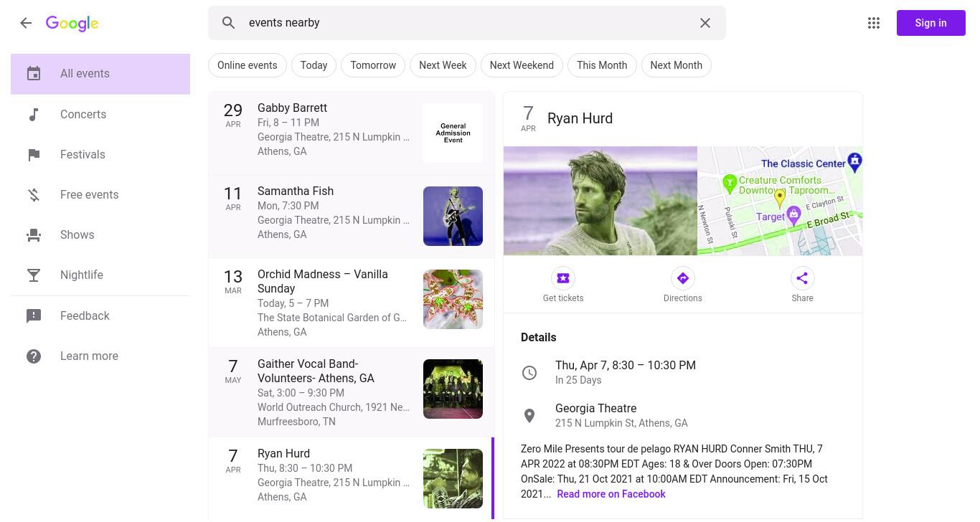This screenshot has height=522, width=980.
Task: Select Ryan Hurd listing in event list
Action: pos(352,478)
